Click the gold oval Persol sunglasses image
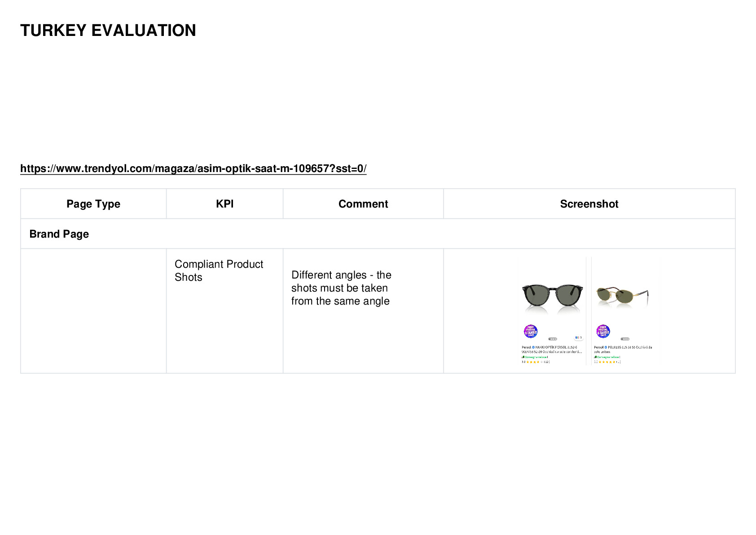 tap(622, 297)
